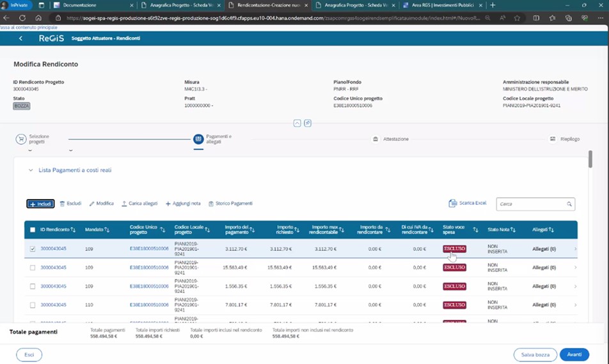
Task: Expand first row details via right chevron
Action: pos(574,249)
